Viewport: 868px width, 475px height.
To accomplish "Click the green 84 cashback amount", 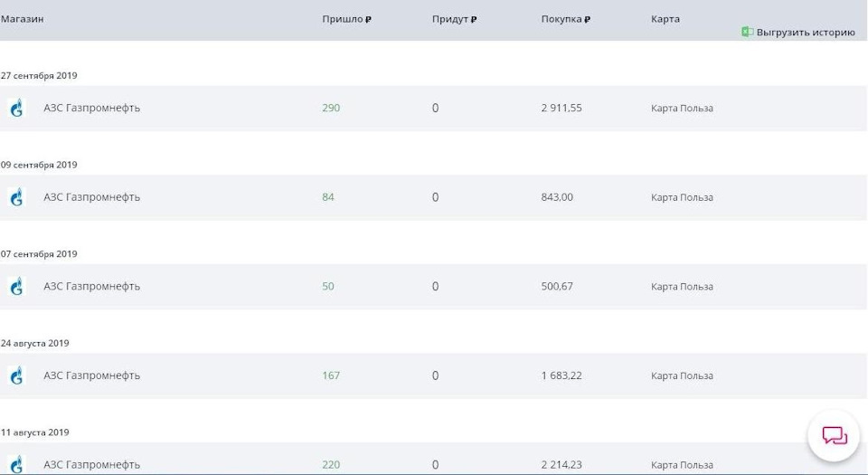I will 328,197.
